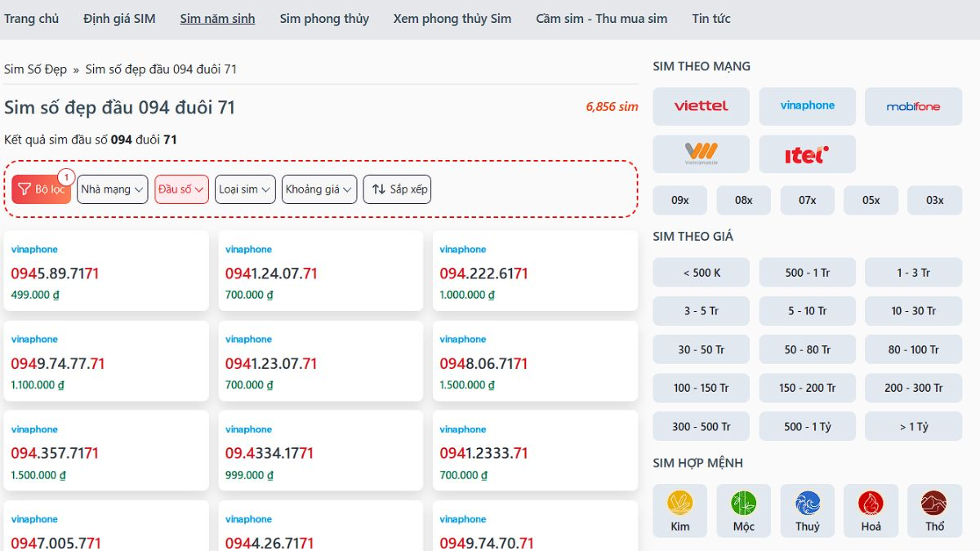The width and height of the screenshot is (980, 551).
Task: Filter by the 08x prefix
Action: pos(744,200)
